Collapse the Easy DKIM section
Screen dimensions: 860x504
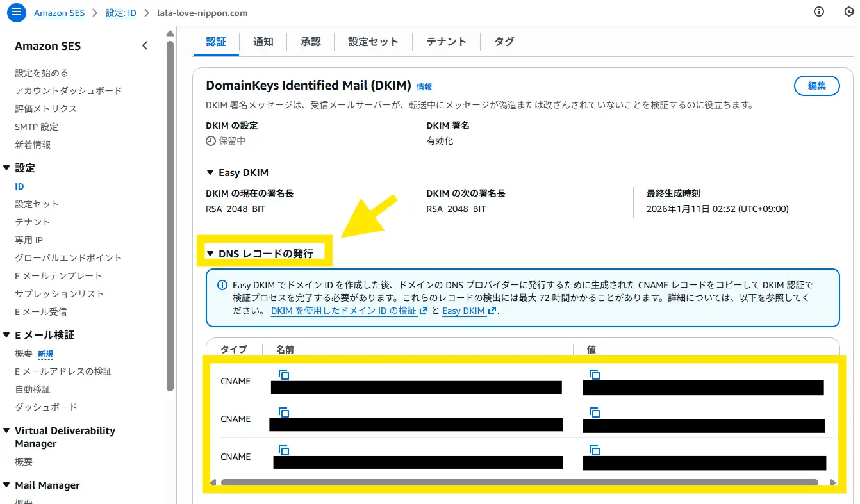(210, 173)
